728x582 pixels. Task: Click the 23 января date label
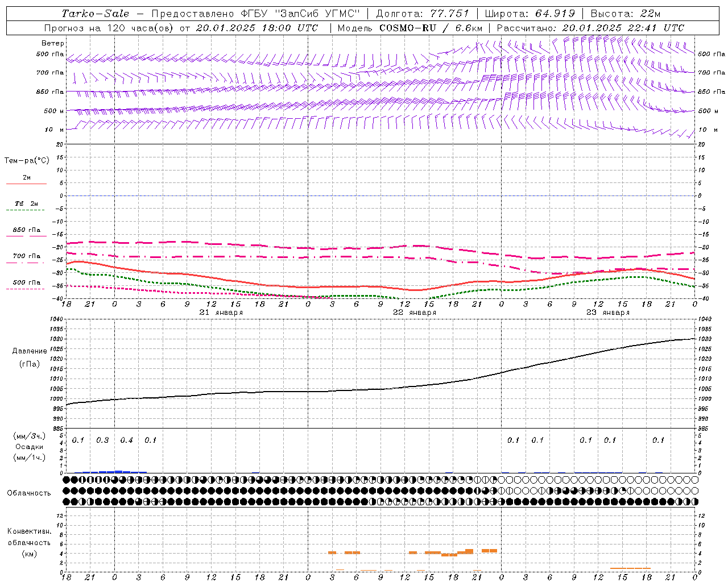(608, 313)
